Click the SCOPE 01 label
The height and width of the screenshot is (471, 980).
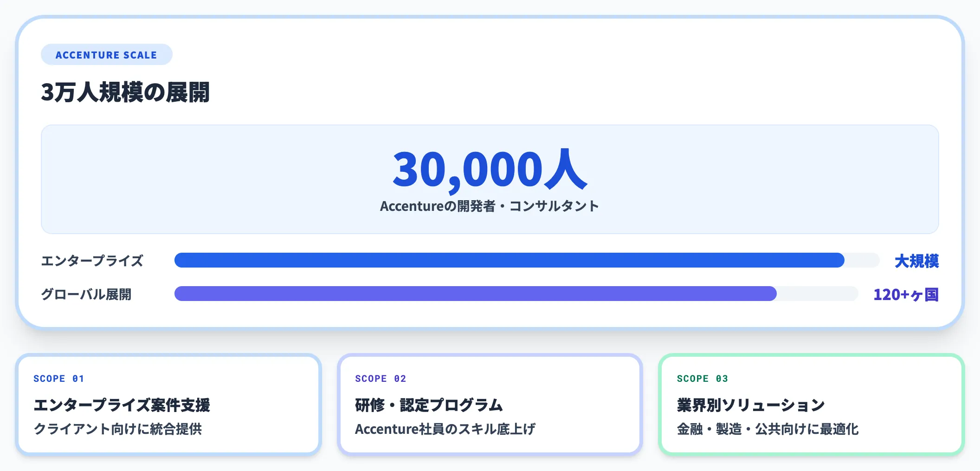(x=58, y=379)
